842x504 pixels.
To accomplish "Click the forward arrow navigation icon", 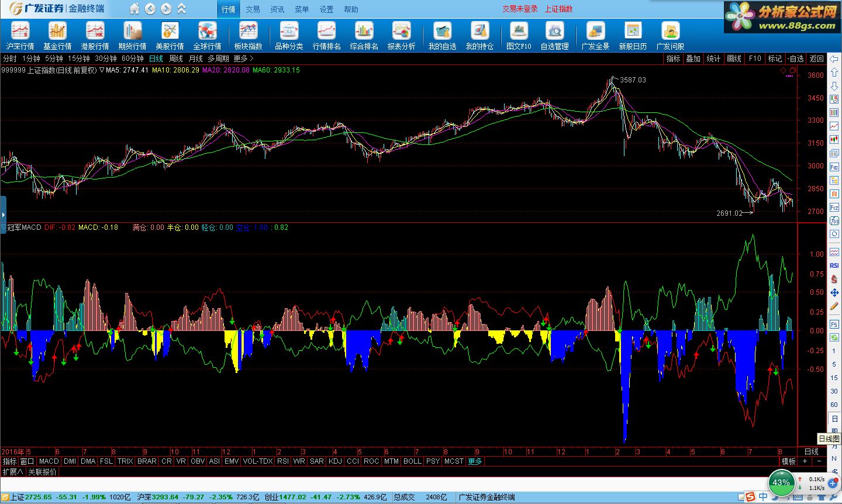I will point(166,9).
